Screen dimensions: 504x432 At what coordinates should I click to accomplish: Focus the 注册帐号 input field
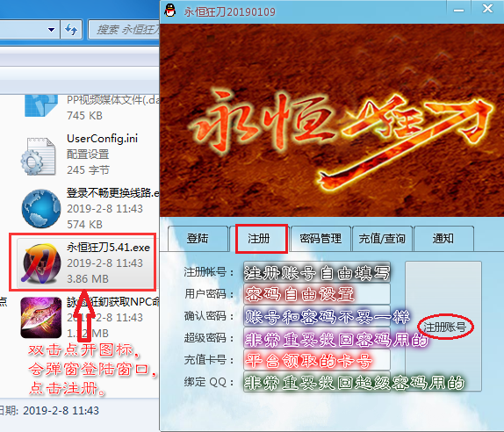[317, 272]
